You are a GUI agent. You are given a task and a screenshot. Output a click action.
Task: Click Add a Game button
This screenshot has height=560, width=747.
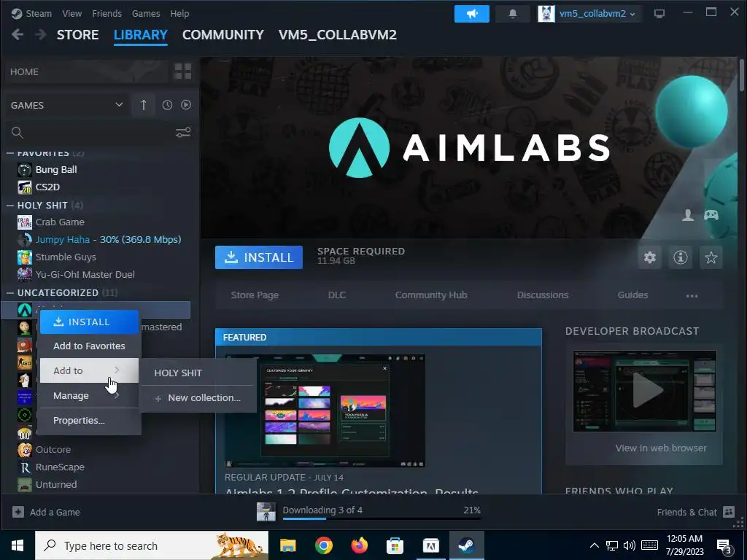coord(46,513)
